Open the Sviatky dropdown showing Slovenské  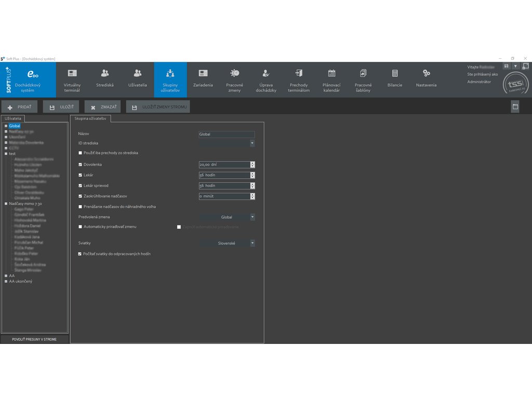pos(252,243)
